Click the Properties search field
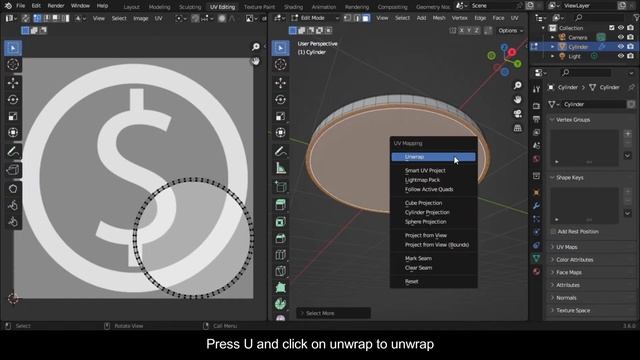640x360 pixels. pyautogui.click(x=587, y=73)
